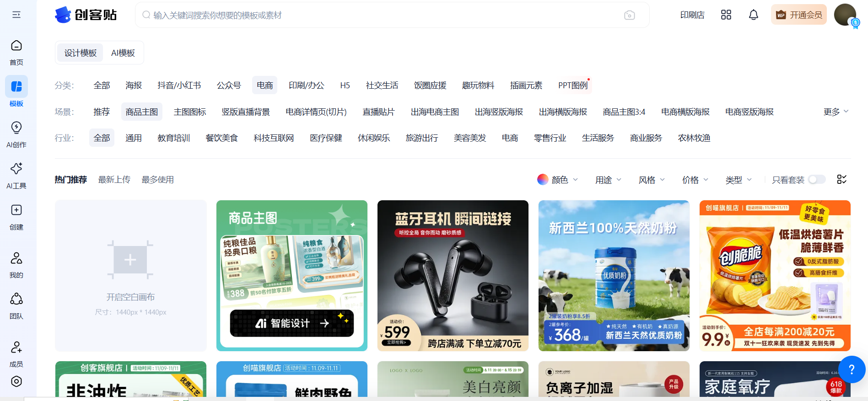Select the 最新上传 sort tab
Viewport: 868px width, 401px height.
(x=114, y=180)
